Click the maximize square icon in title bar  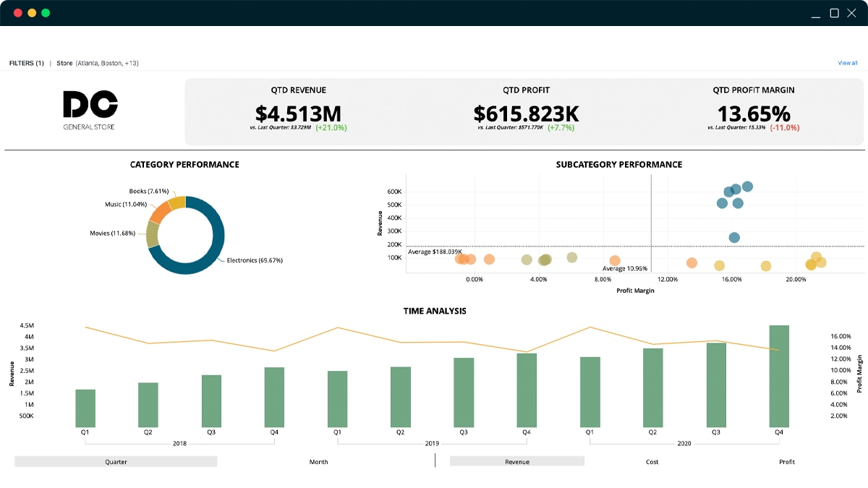tap(834, 13)
